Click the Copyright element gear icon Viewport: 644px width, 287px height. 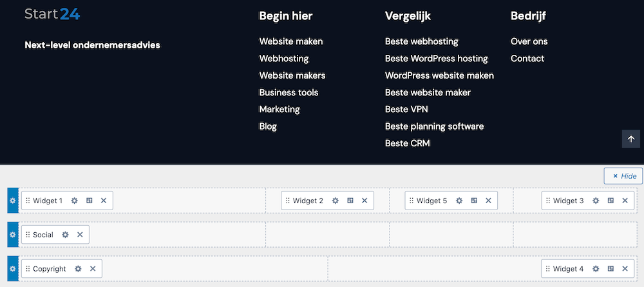(78, 269)
